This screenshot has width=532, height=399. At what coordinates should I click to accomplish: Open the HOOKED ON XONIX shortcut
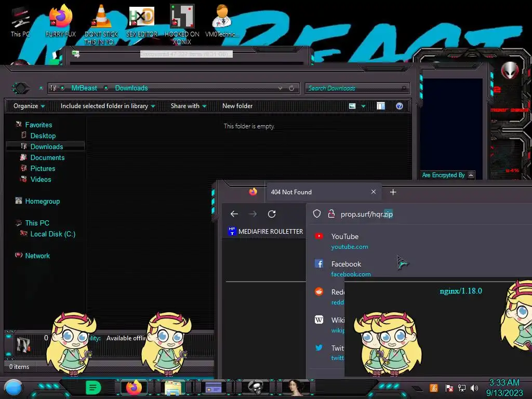tap(182, 25)
